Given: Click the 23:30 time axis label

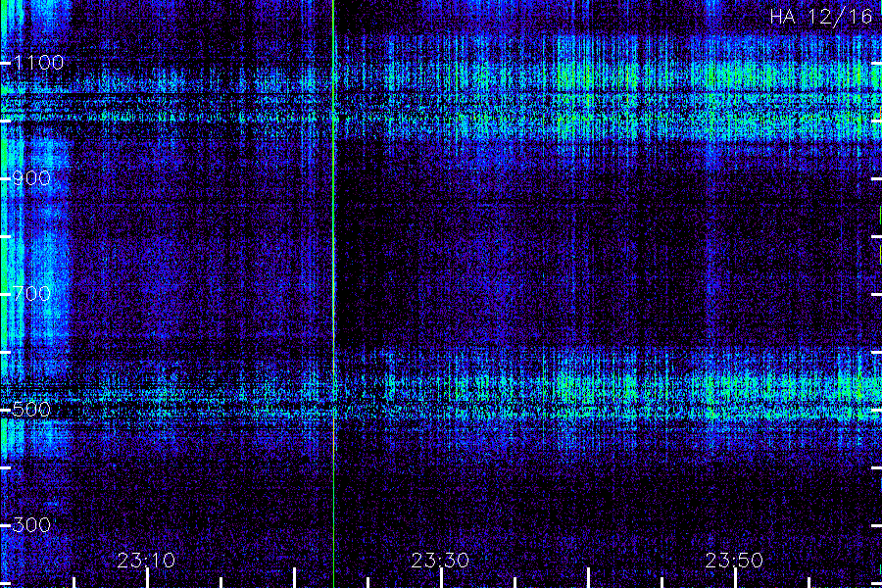Looking at the screenshot, I should pyautogui.click(x=440, y=560).
